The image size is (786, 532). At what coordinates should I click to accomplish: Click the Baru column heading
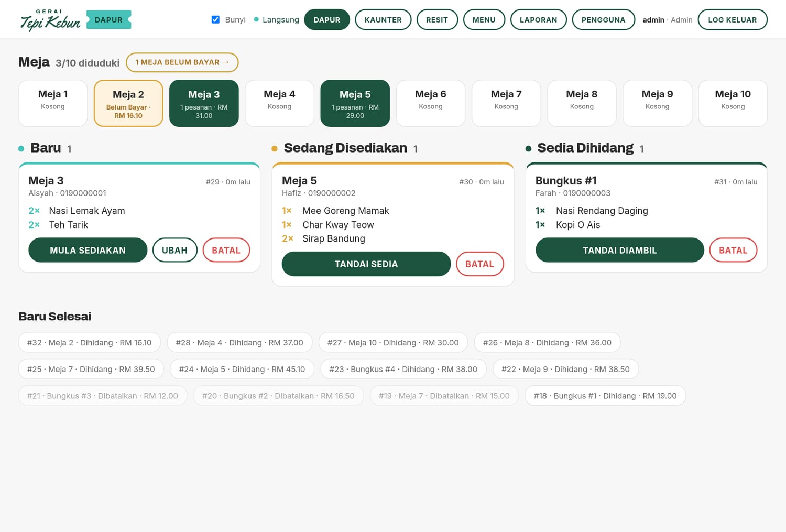pyautogui.click(x=46, y=148)
